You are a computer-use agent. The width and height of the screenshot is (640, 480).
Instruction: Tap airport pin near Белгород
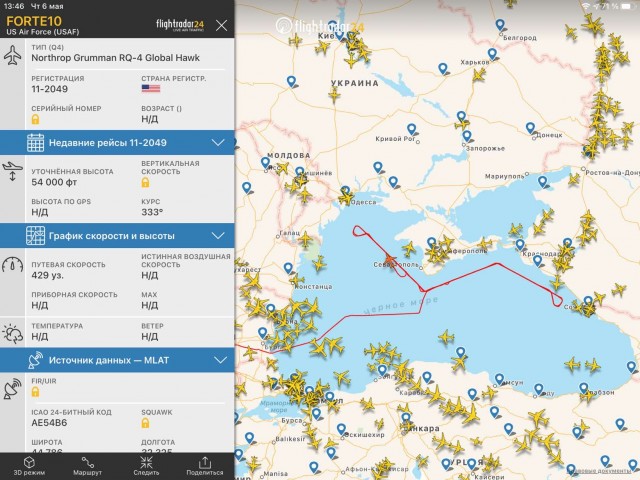coord(500,24)
